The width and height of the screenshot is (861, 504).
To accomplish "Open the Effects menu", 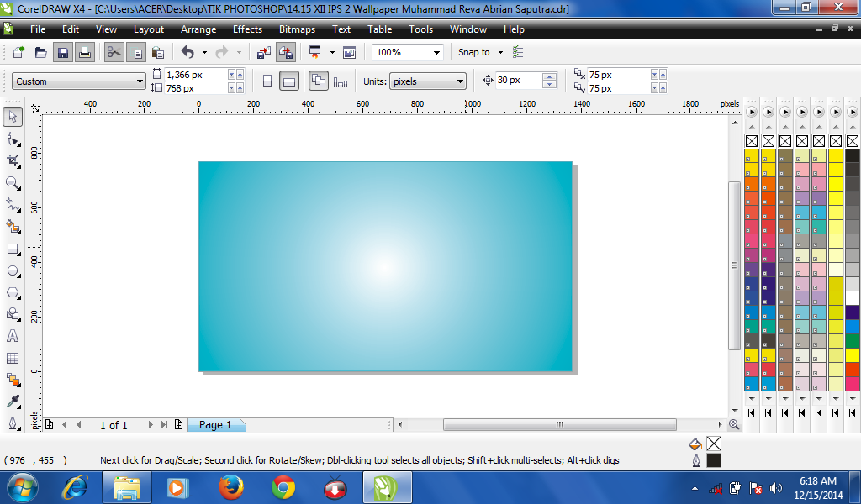I will pyautogui.click(x=247, y=29).
